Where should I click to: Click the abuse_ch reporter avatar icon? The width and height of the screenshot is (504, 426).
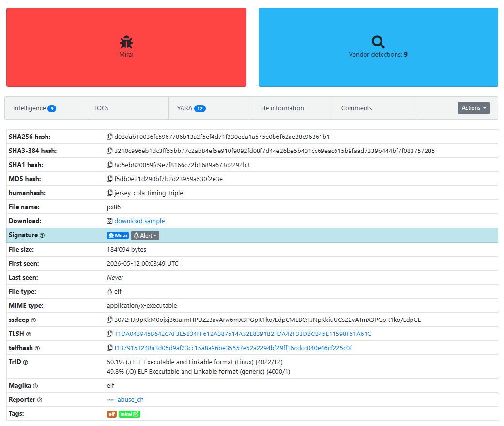click(x=111, y=400)
